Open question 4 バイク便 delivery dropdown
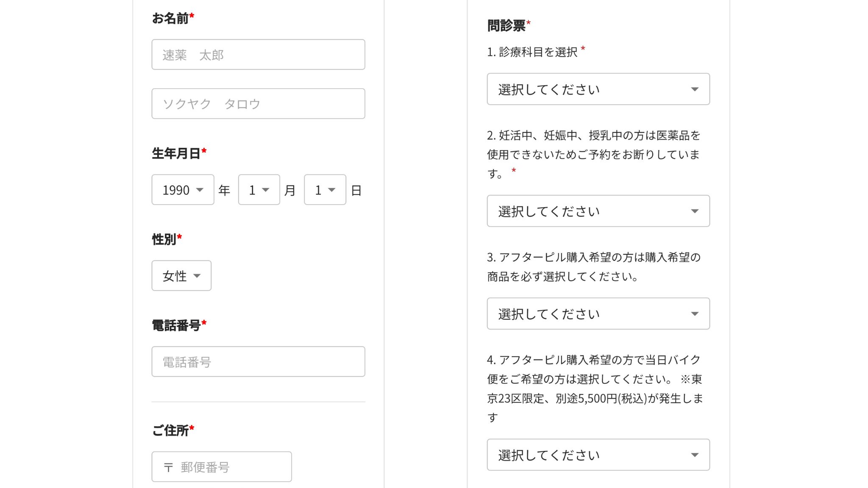The width and height of the screenshot is (868, 488). (598, 455)
